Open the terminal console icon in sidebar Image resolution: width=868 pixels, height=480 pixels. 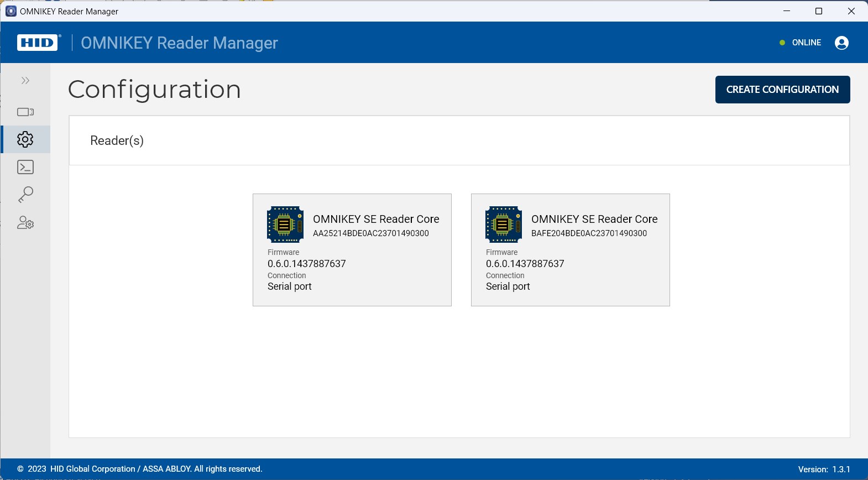[25, 167]
